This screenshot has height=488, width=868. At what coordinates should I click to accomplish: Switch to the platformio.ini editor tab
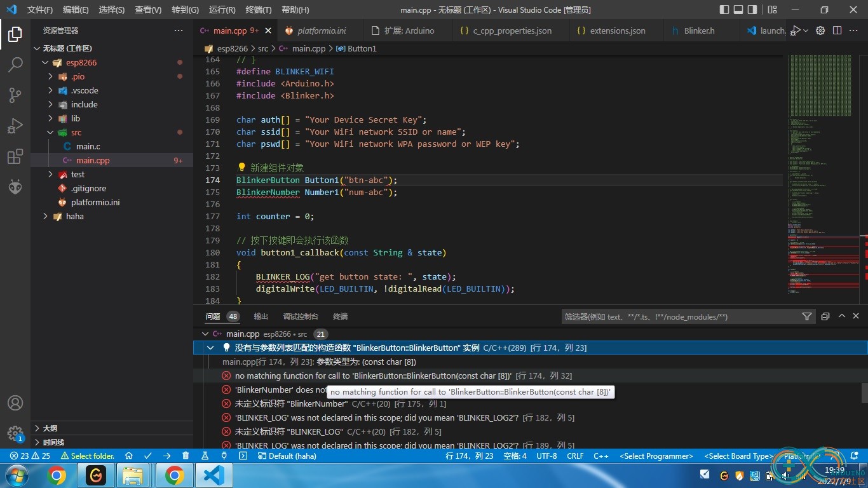click(x=321, y=30)
